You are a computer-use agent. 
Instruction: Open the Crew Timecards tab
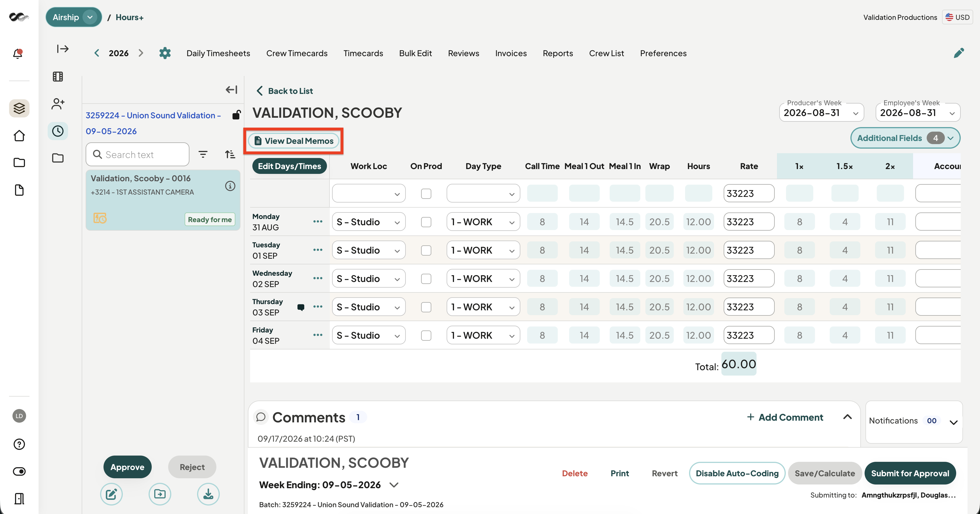(x=297, y=53)
